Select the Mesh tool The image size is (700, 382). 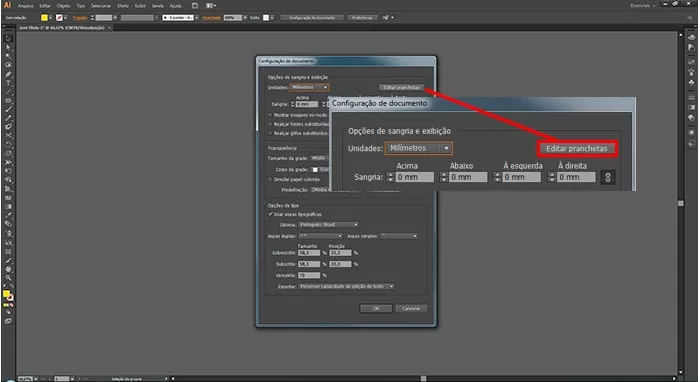[x=8, y=198]
